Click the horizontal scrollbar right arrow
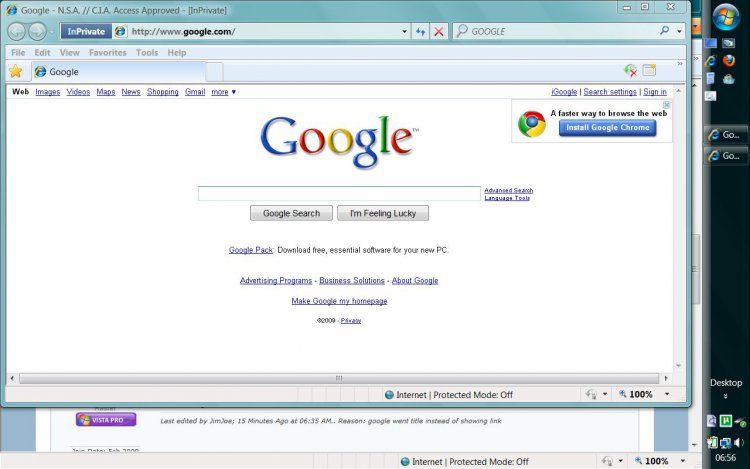750x469 pixels. 666,378
